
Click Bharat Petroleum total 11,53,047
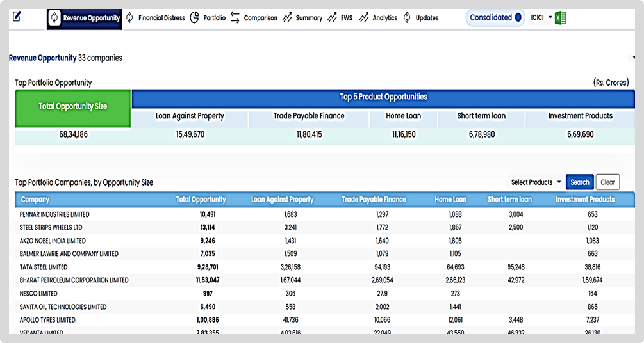tap(208, 280)
